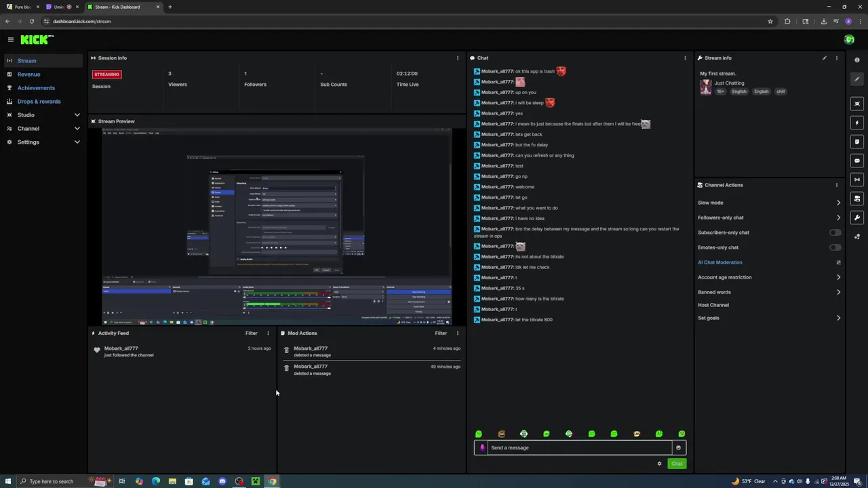The image size is (868, 488).
Task: Switch to the Kick Dashboard browser tab
Action: pyautogui.click(x=123, y=7)
